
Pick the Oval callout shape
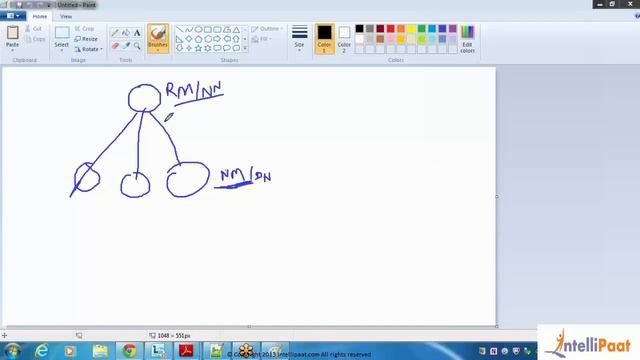227,48
